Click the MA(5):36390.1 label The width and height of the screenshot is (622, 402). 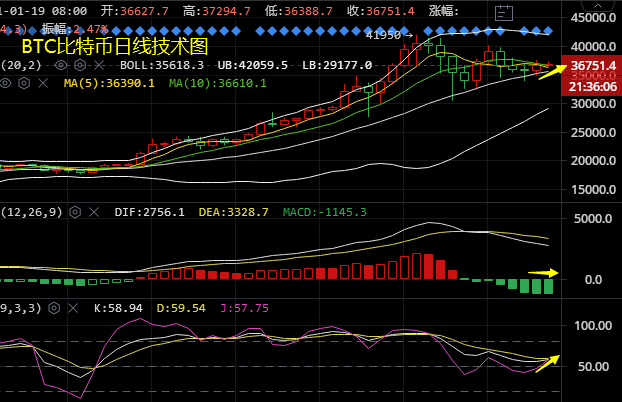(x=109, y=83)
